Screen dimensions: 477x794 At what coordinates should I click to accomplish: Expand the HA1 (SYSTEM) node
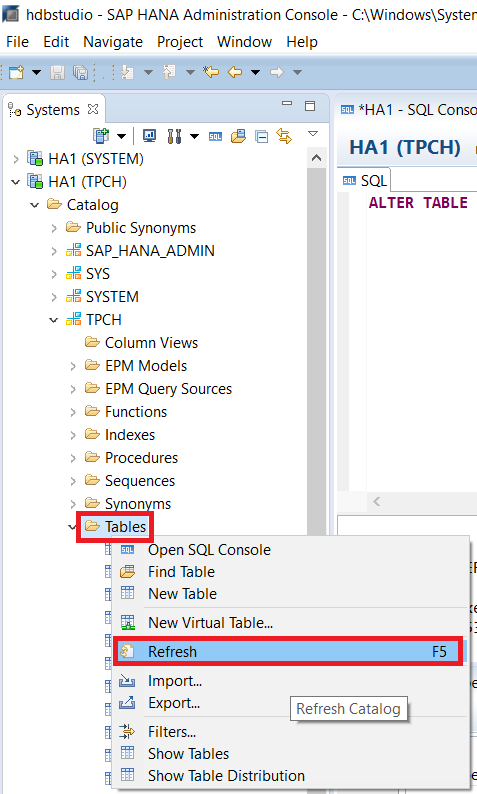pyautogui.click(x=16, y=160)
